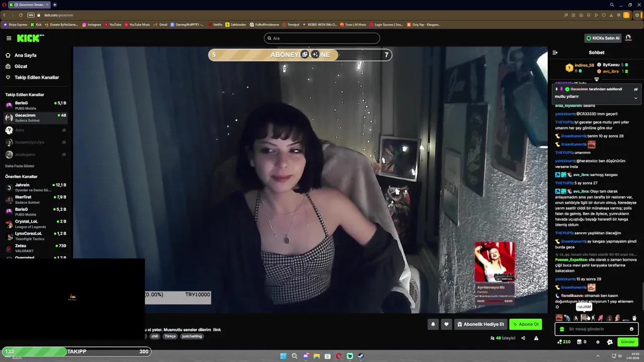Focus the Bir mesaj gönderin chat input

(x=597, y=329)
